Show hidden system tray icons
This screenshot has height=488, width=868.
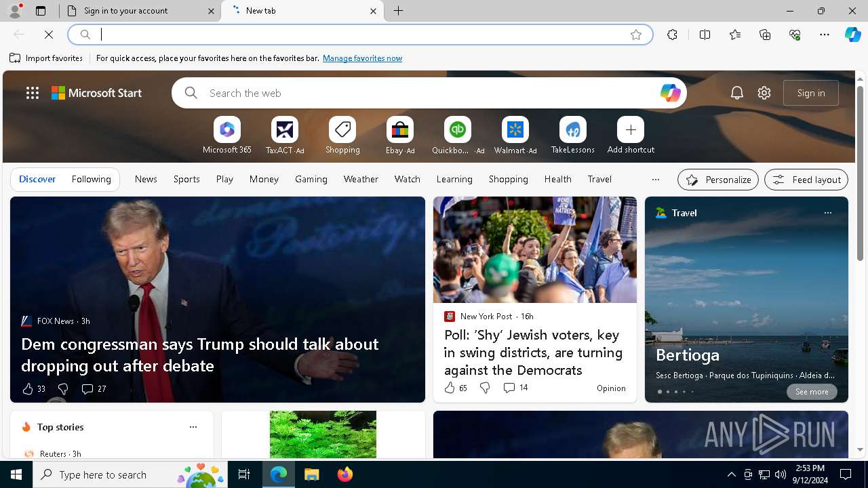(732, 474)
